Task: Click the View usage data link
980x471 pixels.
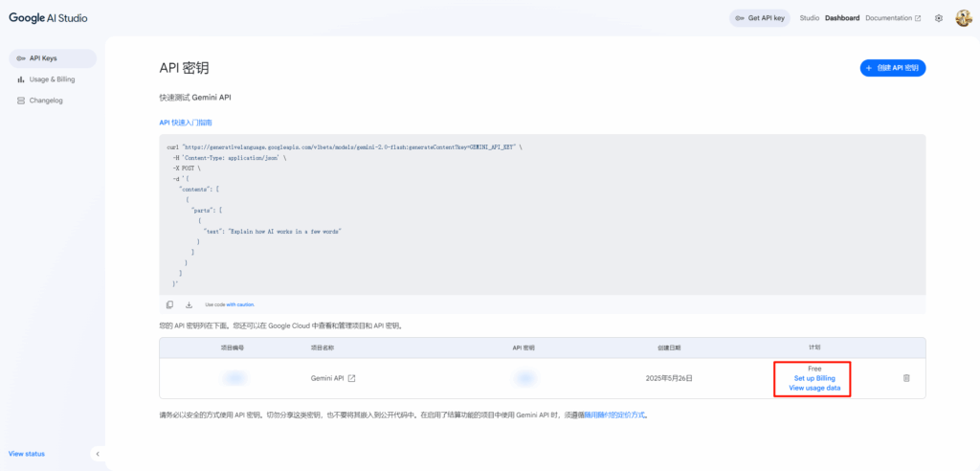Action: [814, 388]
